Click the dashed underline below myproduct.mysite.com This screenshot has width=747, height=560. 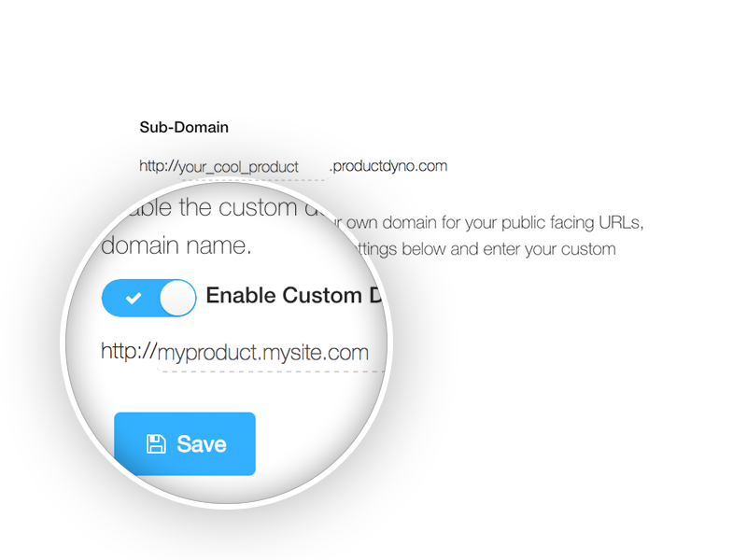(x=271, y=371)
